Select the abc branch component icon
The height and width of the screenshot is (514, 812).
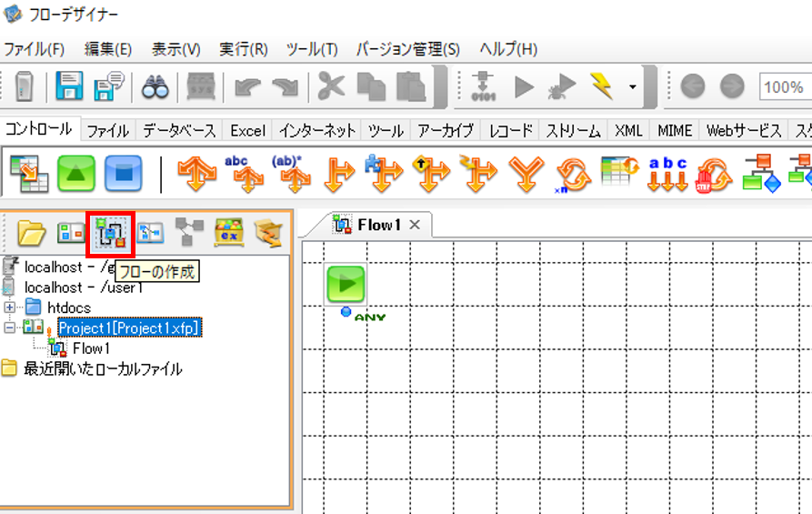pyautogui.click(x=245, y=174)
